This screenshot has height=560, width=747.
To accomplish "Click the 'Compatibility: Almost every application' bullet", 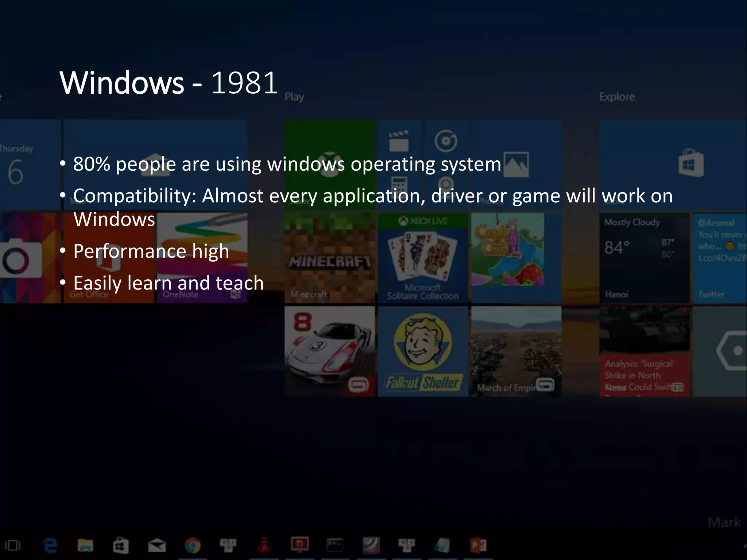I will [x=373, y=207].
